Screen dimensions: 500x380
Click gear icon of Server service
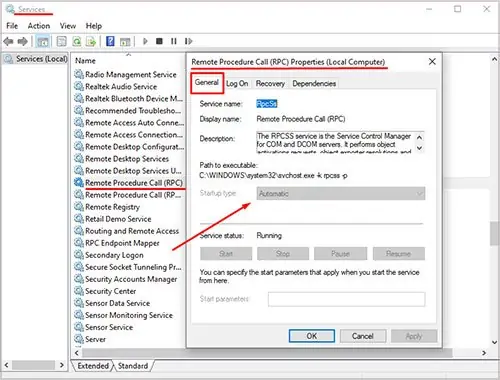click(79, 339)
